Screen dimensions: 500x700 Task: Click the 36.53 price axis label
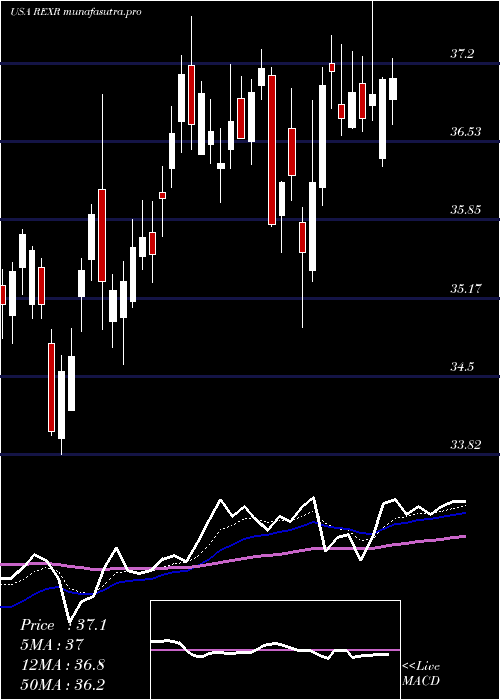[465, 132]
